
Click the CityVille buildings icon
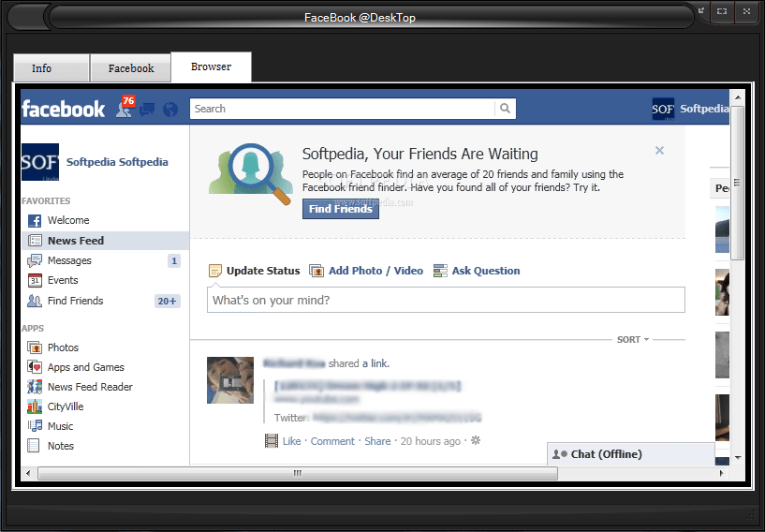pos(34,406)
